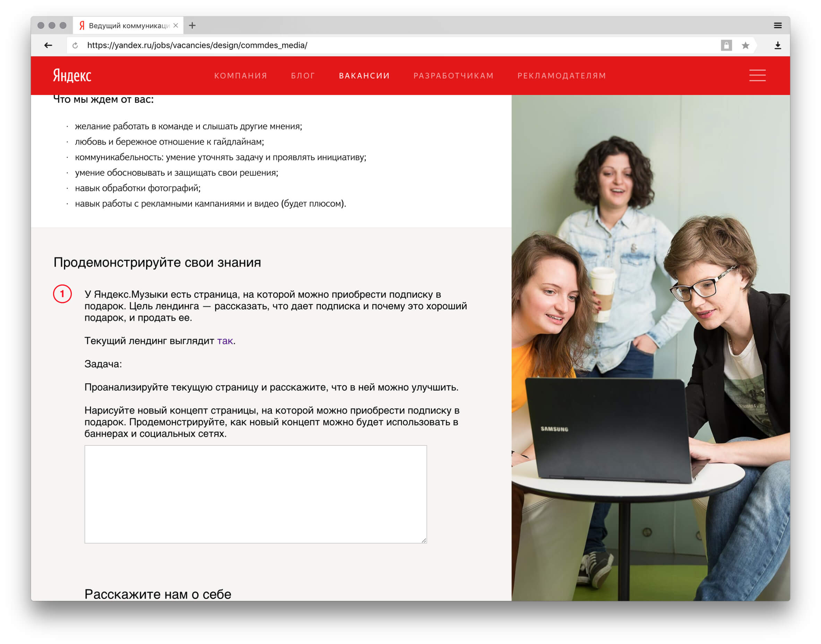Click heading 'Расскажите нам о себе'
The width and height of the screenshot is (821, 644).
(158, 594)
